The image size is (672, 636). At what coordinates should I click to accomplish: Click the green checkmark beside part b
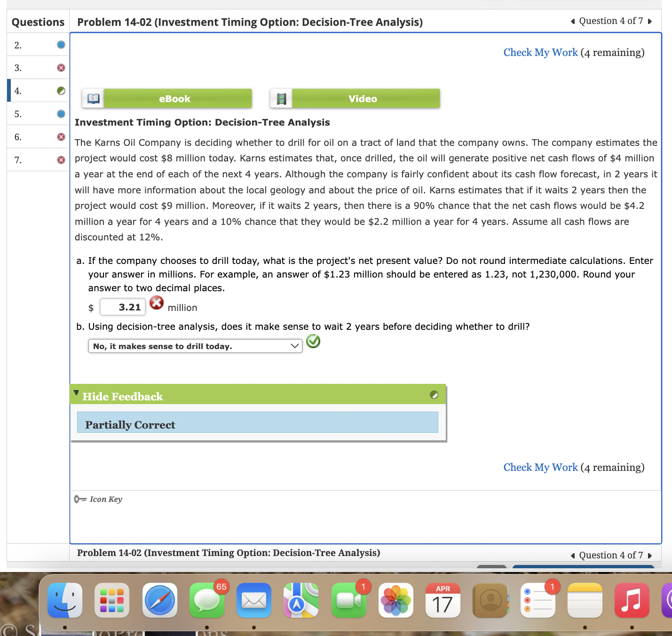(313, 342)
